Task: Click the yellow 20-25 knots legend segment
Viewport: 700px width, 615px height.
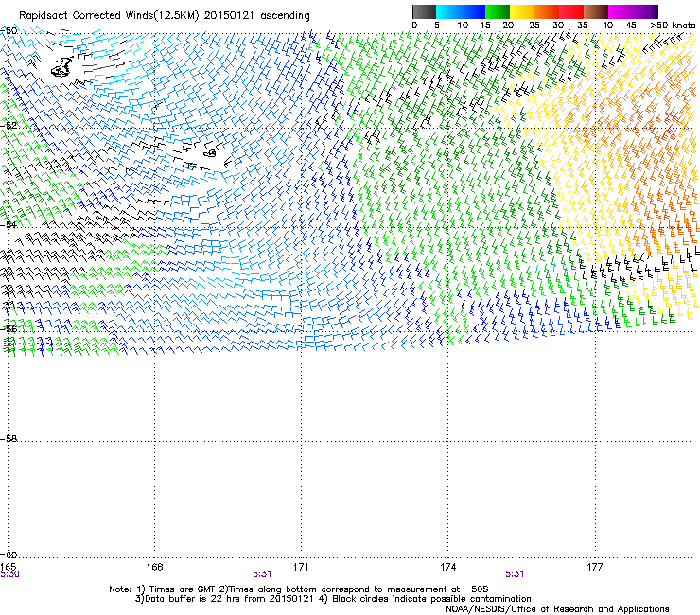Action: click(x=522, y=11)
